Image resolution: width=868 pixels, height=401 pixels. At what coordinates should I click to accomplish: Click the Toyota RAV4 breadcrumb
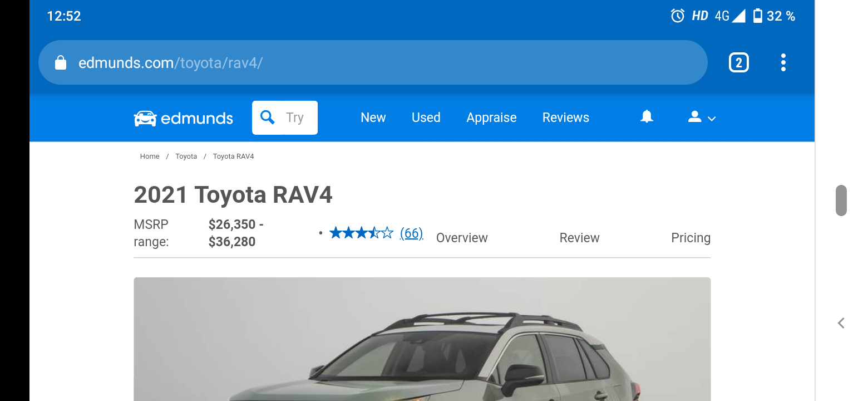coord(233,157)
